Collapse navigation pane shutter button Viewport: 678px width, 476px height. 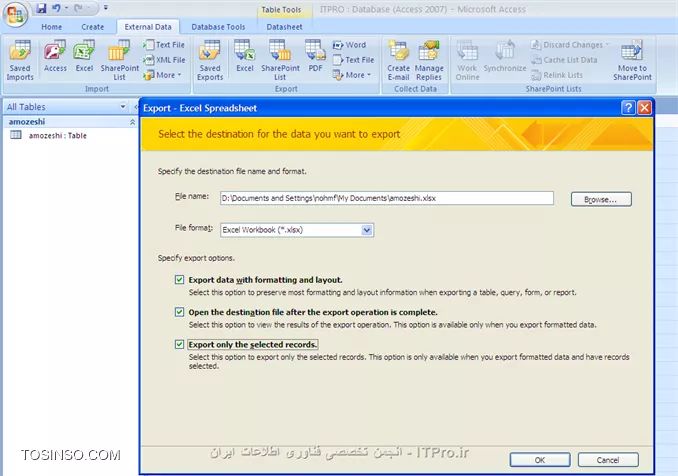[x=136, y=106]
